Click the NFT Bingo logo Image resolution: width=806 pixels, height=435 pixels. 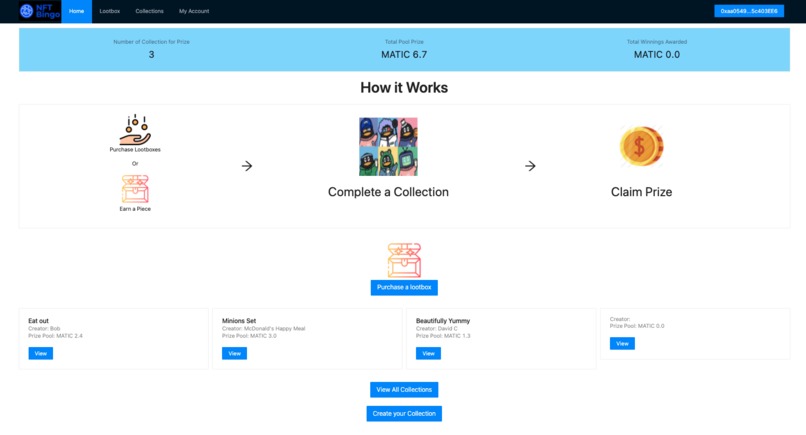(40, 11)
